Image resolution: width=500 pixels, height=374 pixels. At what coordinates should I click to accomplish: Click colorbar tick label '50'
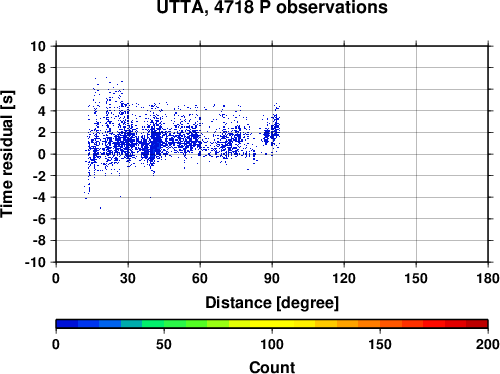tap(164, 344)
